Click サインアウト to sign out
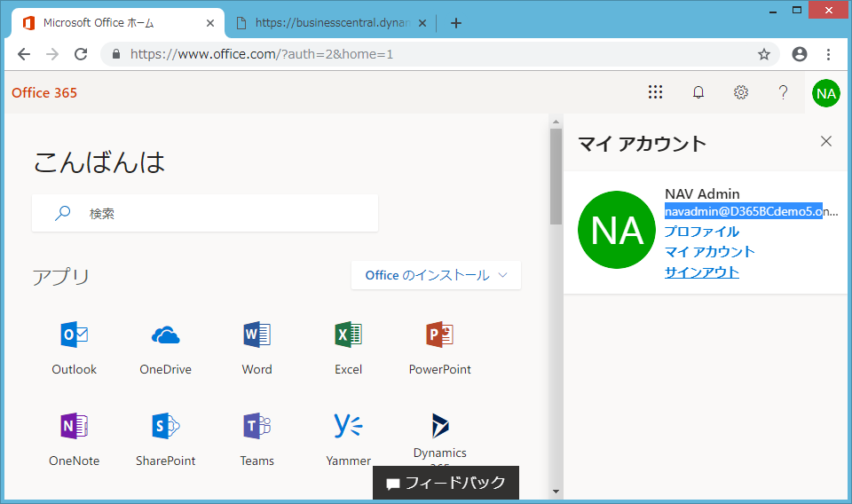Image resolution: width=852 pixels, height=504 pixels. click(701, 272)
